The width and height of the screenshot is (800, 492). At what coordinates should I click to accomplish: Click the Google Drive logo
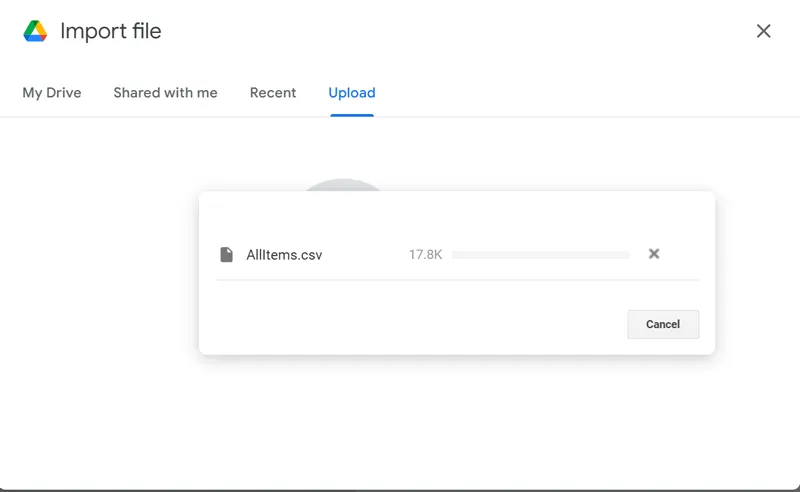point(36,31)
